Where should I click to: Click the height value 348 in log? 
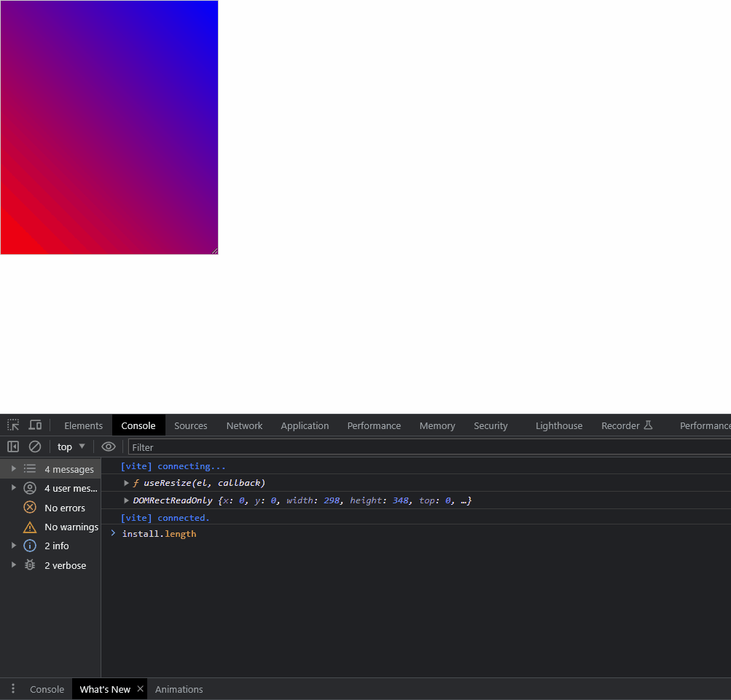click(400, 500)
